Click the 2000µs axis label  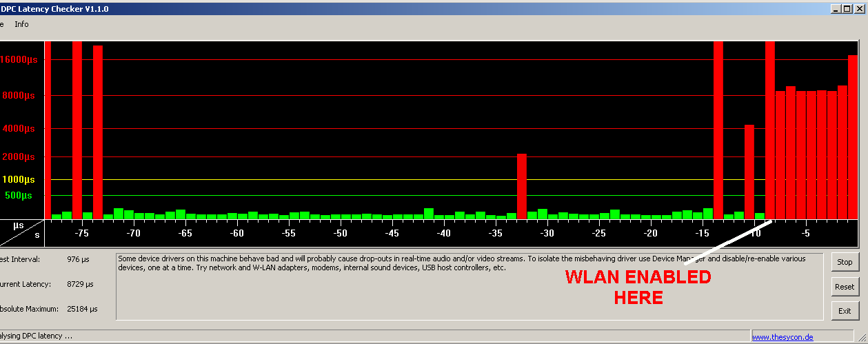[x=17, y=157]
